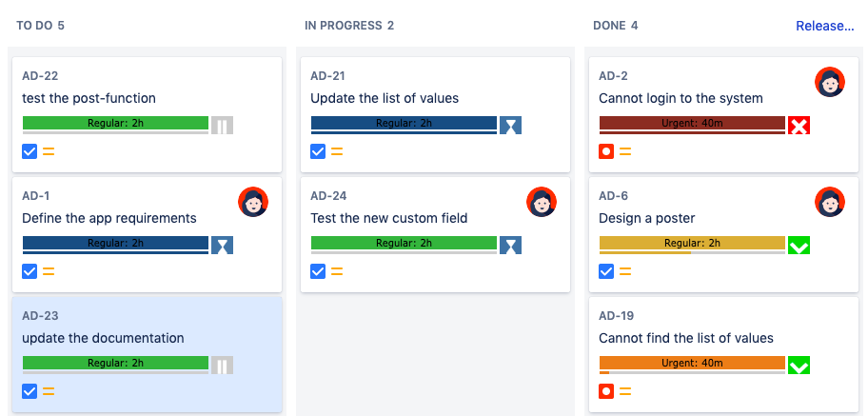The height and width of the screenshot is (416, 868).
Task: Click the Urgent: 40m bar on AD-2
Action: [x=692, y=124]
